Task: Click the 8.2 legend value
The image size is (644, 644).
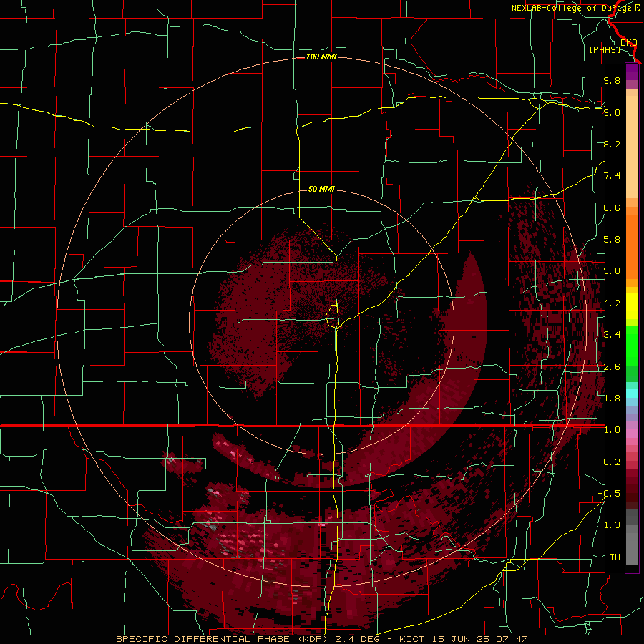Action: pos(612,144)
